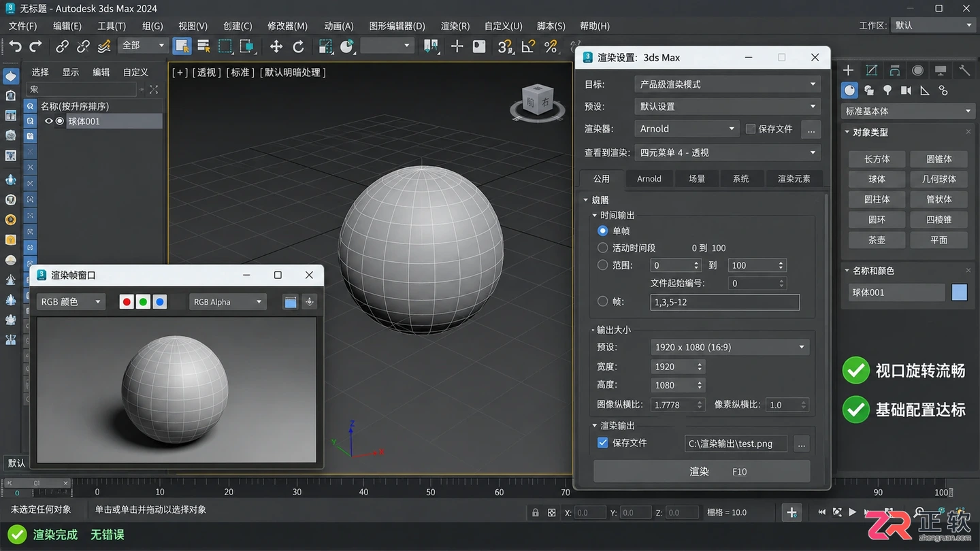Switch to the 系统 tab
Image resolution: width=980 pixels, height=551 pixels.
(740, 179)
